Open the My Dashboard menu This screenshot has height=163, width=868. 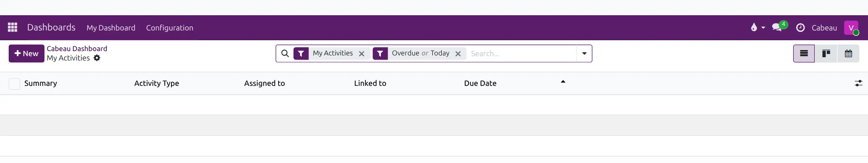pyautogui.click(x=111, y=28)
